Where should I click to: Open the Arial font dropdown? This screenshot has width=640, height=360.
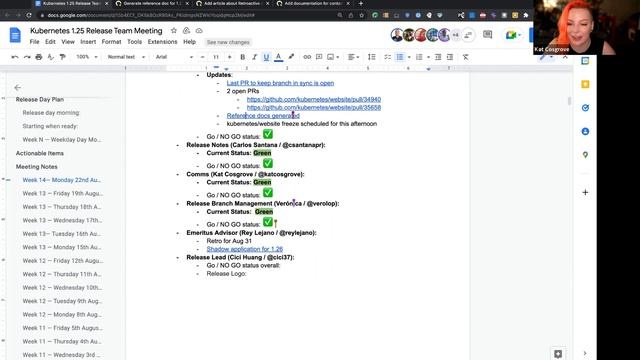pos(174,57)
